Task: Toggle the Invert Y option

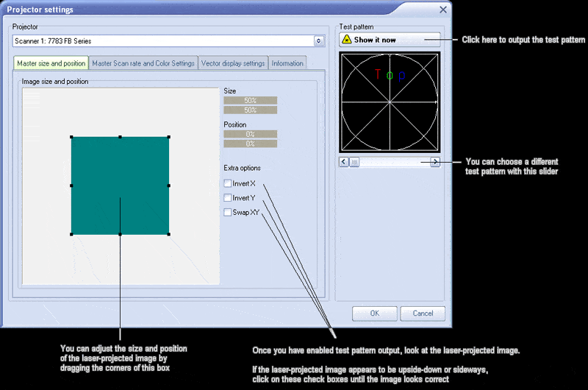Action: (x=228, y=197)
